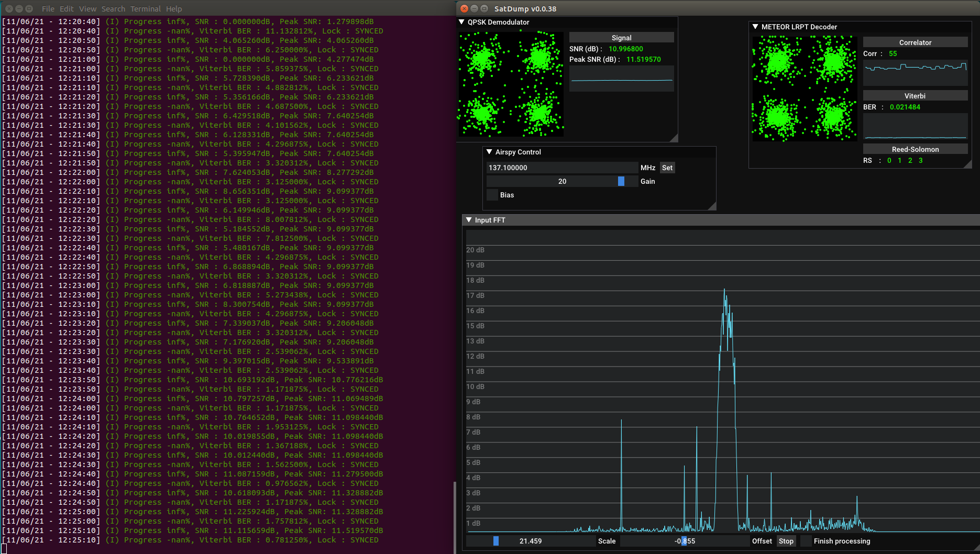The height and width of the screenshot is (554, 980).
Task: Open the View menu in terminal
Action: pos(87,8)
